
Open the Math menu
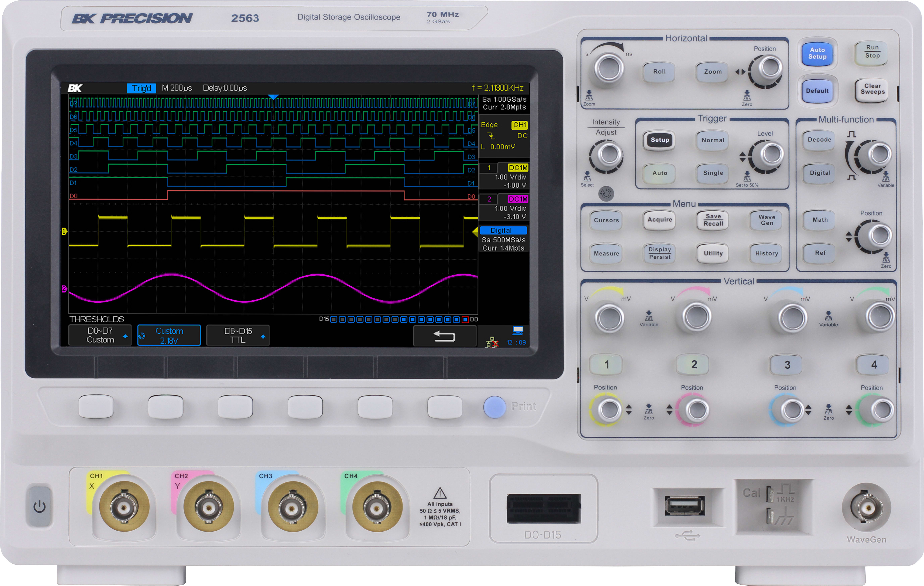tap(818, 220)
